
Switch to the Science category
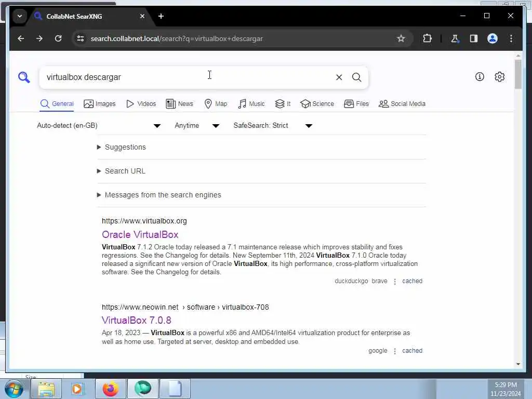[317, 104]
